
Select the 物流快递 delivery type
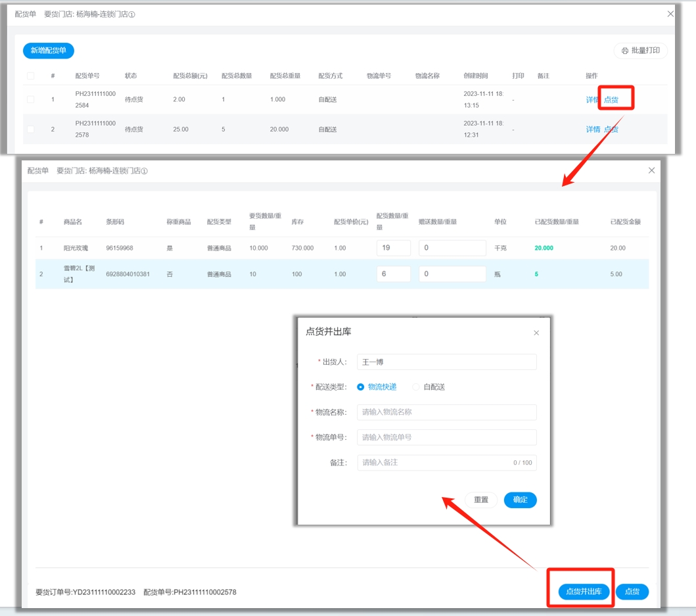(360, 387)
